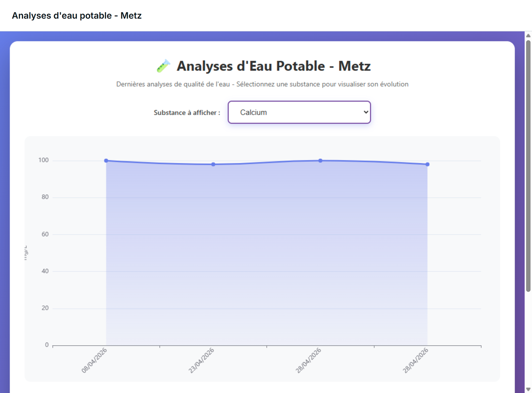Click the vertical scrollbar thumb

[528, 166]
